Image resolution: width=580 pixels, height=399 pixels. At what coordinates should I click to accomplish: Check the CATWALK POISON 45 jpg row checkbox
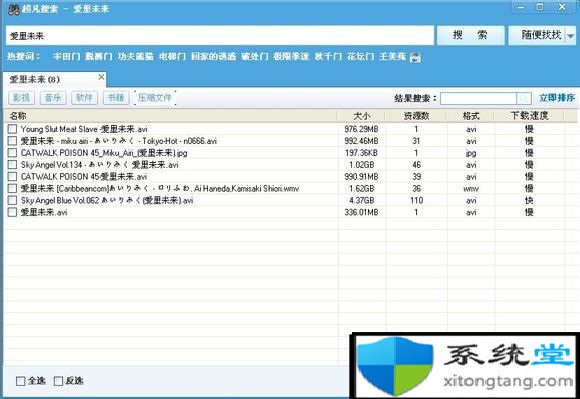tap(12, 153)
